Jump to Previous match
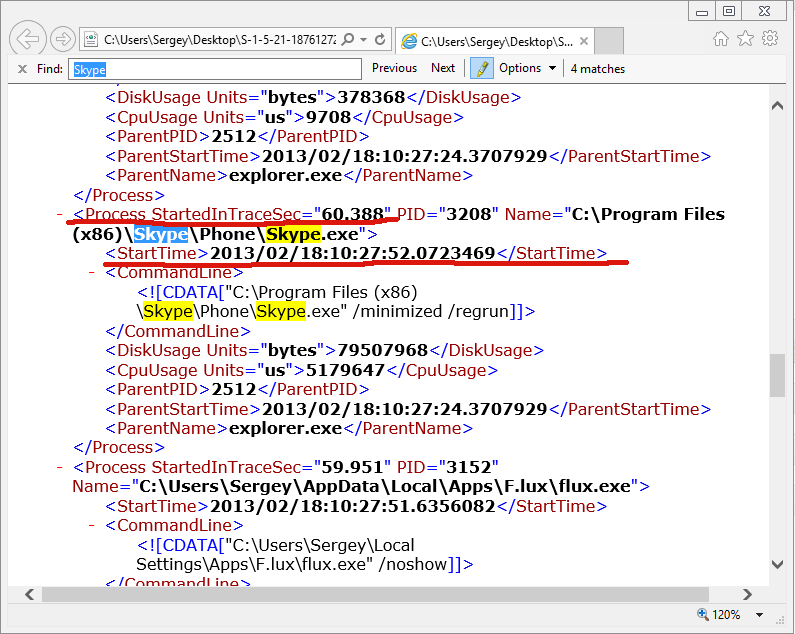The height and width of the screenshot is (634, 795). 394,68
